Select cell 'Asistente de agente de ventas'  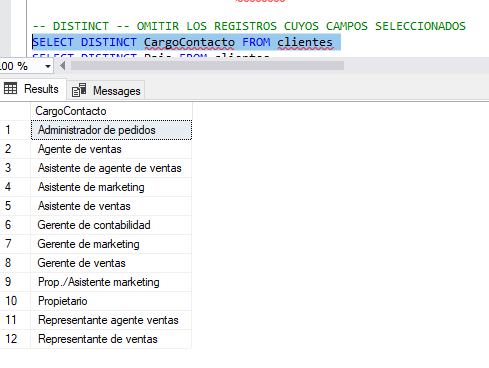click(111, 168)
